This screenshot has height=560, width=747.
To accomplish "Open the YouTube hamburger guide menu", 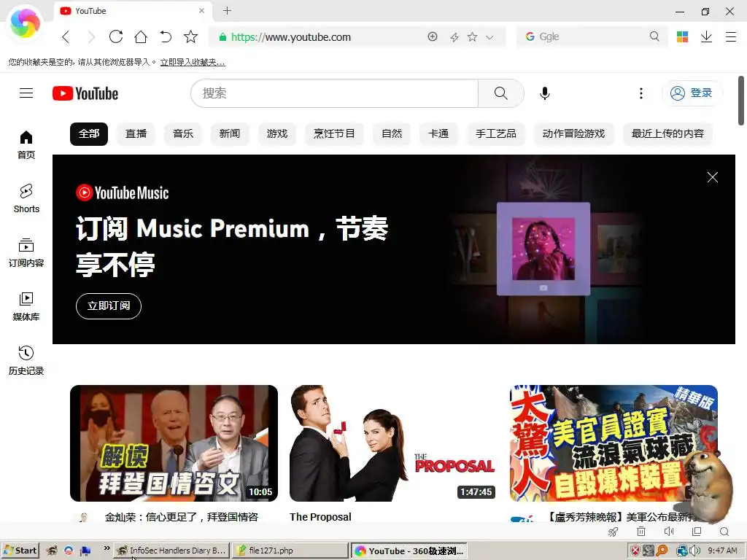I will click(x=26, y=93).
